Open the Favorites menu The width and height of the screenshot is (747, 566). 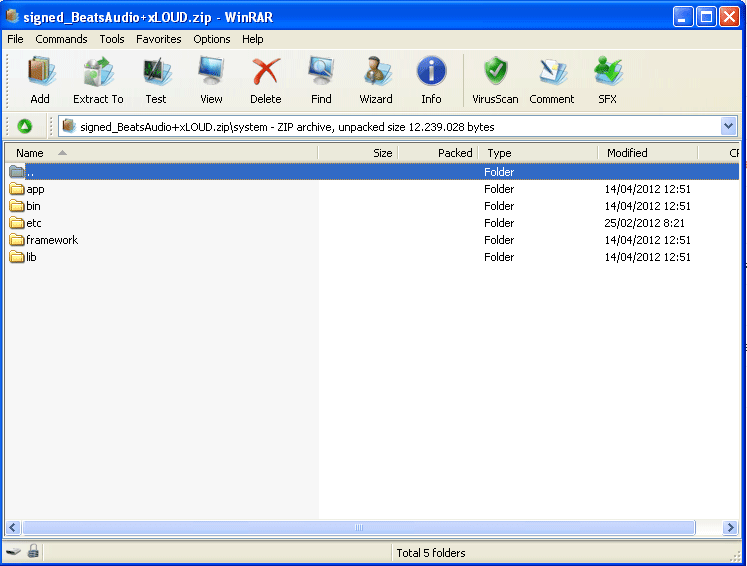(159, 39)
